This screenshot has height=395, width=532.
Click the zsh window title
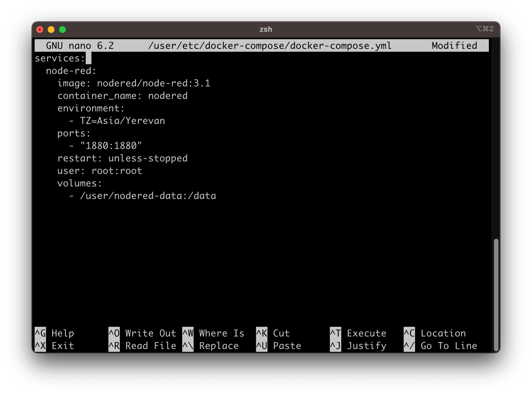click(x=265, y=29)
